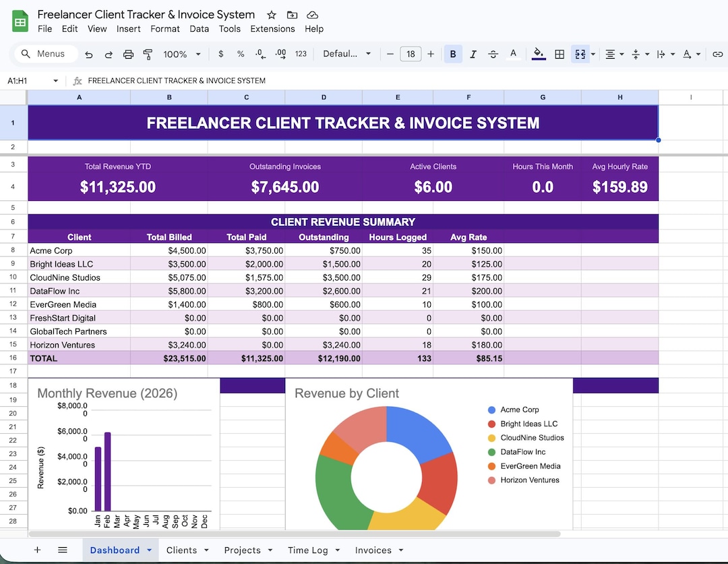The image size is (728, 564).
Task: Insert link icon in toolbar
Action: click(718, 55)
